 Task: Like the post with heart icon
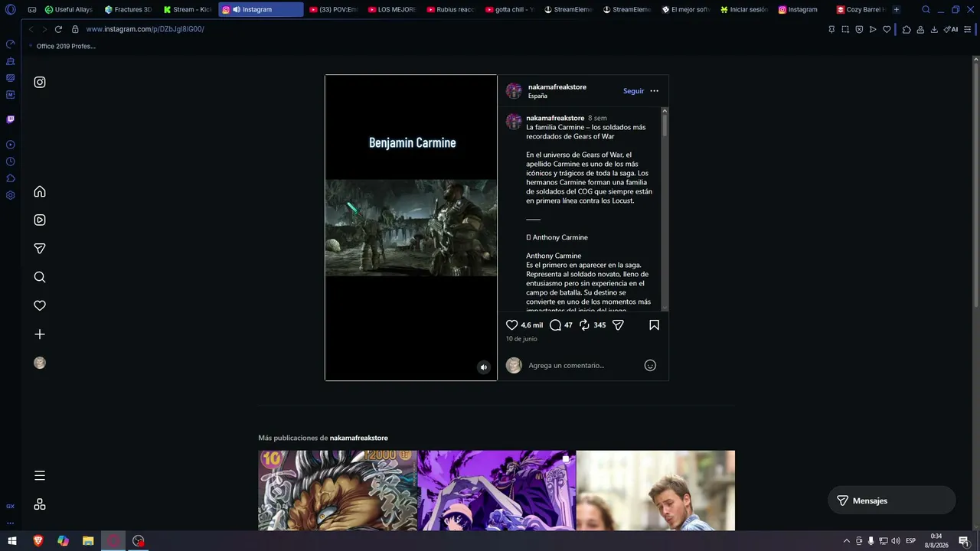512,325
